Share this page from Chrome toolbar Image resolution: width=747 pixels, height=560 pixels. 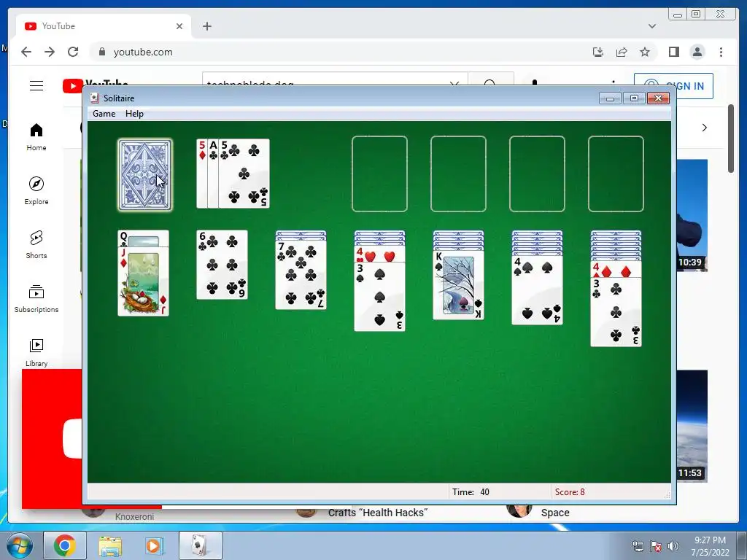point(622,52)
